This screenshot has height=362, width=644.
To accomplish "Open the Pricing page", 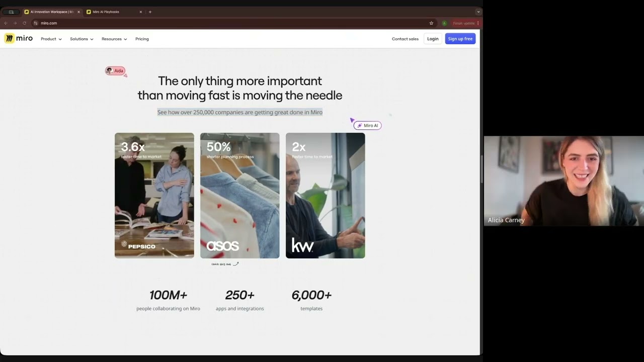I will (x=142, y=39).
